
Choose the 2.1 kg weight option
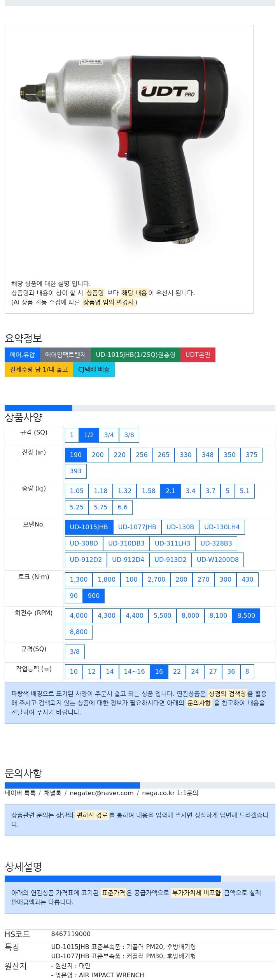(170, 491)
